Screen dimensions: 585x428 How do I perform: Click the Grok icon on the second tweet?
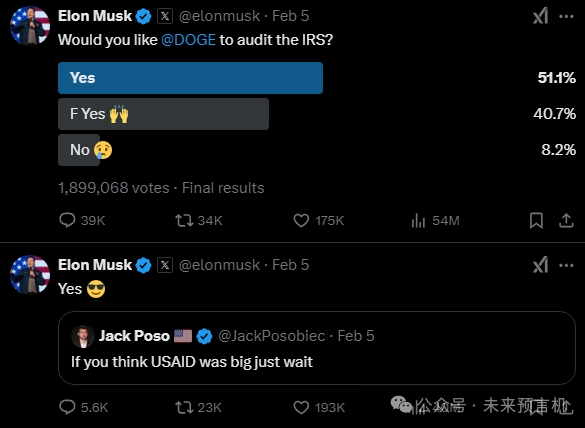[540, 265]
